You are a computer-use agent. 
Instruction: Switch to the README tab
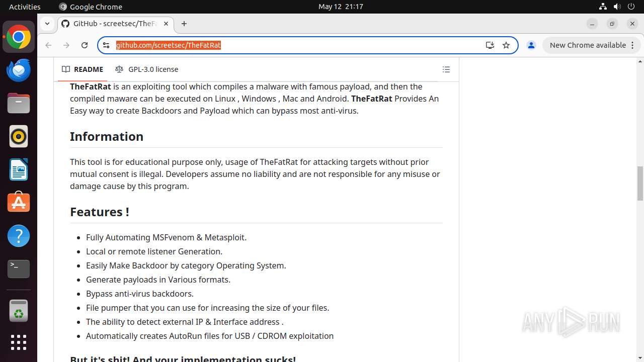point(83,69)
